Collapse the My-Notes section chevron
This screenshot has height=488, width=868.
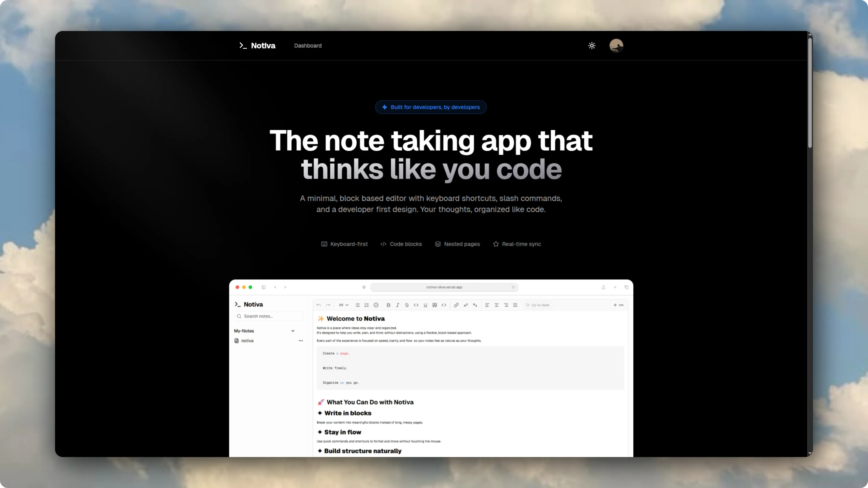tap(293, 331)
